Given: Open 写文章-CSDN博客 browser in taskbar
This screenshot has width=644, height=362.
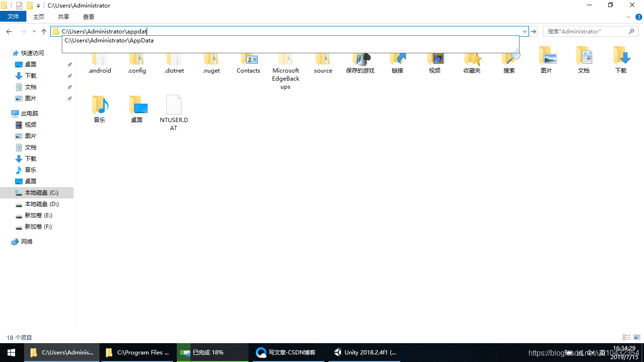Looking at the screenshot, I should coord(289,353).
